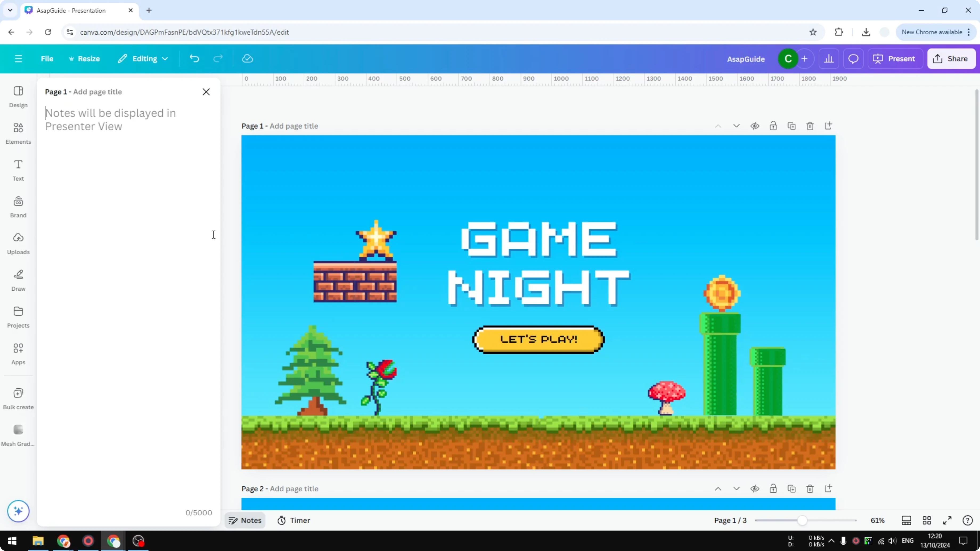
Task: Click the redo arrow
Action: (x=218, y=59)
